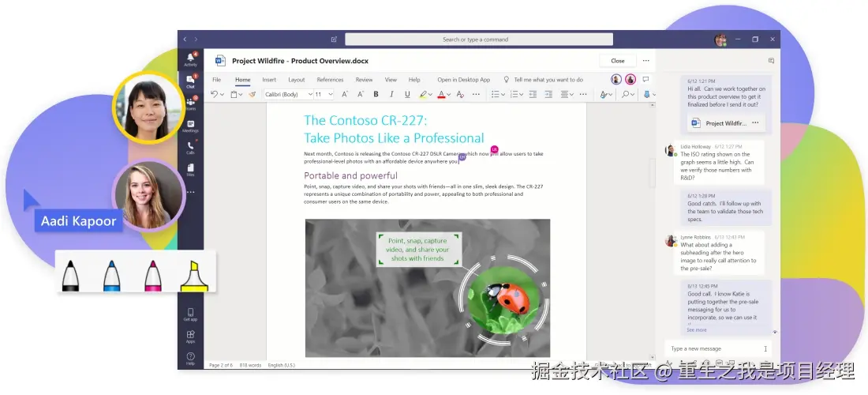Open Calls from the sidebar
This screenshot has height=395, width=868.
[190, 148]
